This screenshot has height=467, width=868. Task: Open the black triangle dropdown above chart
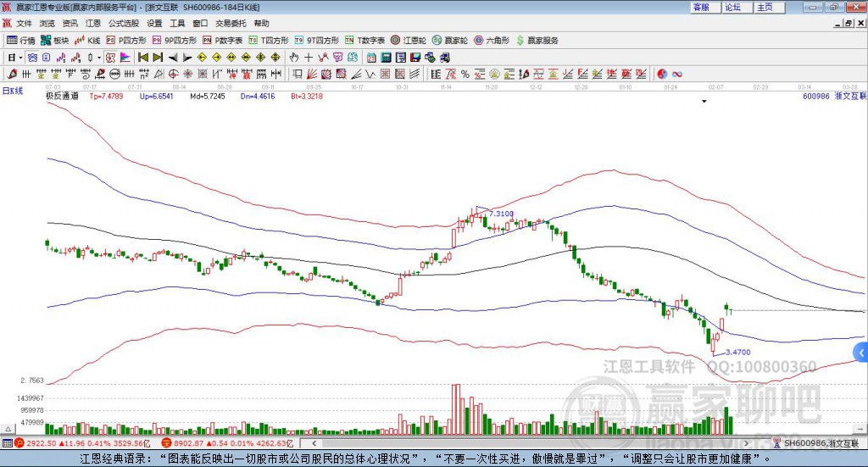click(704, 101)
